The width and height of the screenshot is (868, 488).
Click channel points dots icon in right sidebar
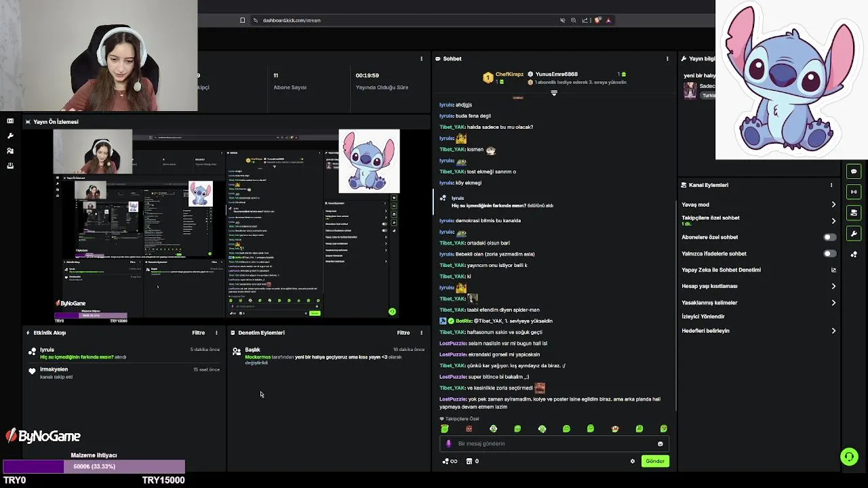click(x=854, y=254)
